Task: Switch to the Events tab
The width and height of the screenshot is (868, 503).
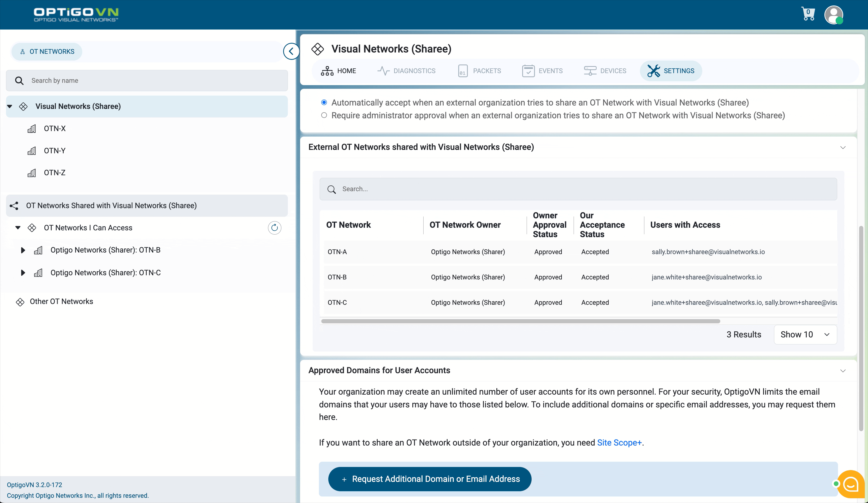Action: pyautogui.click(x=543, y=71)
